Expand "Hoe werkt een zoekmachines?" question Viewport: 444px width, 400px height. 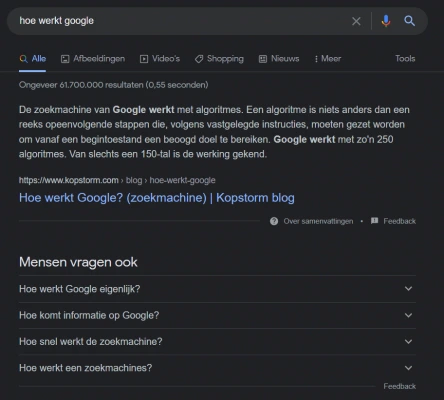[x=217, y=368]
